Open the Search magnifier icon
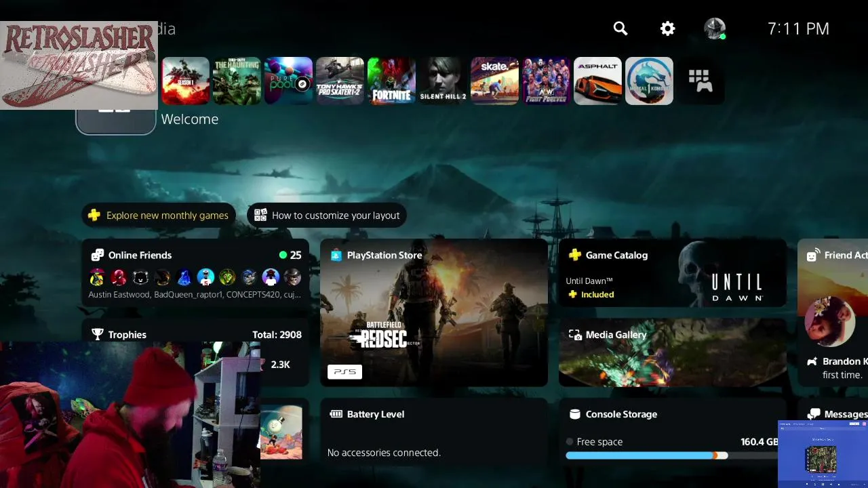The image size is (868, 488). (x=620, y=28)
